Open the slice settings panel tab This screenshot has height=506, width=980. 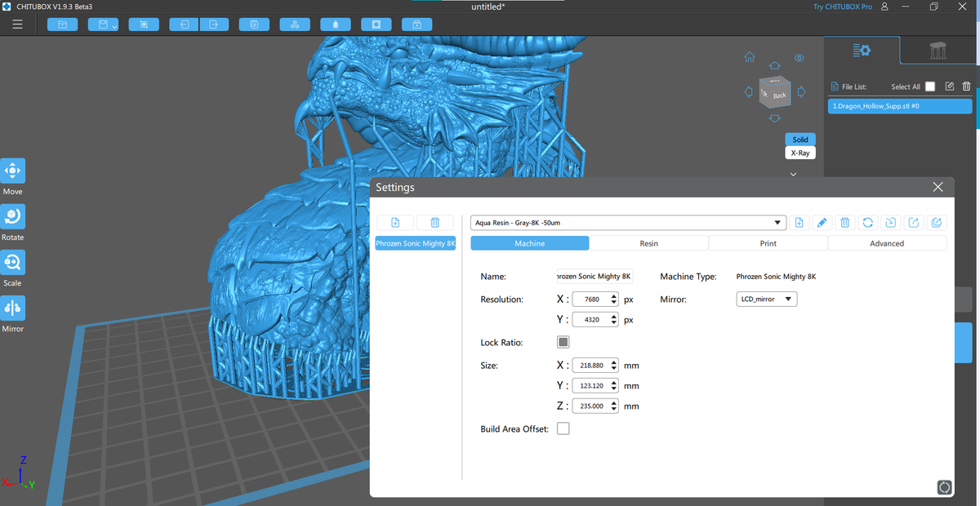862,51
